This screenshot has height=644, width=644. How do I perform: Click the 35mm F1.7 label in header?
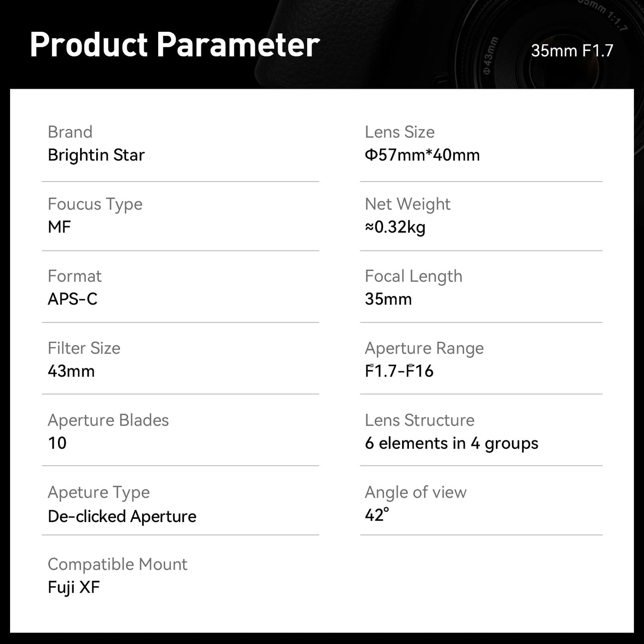click(x=572, y=51)
